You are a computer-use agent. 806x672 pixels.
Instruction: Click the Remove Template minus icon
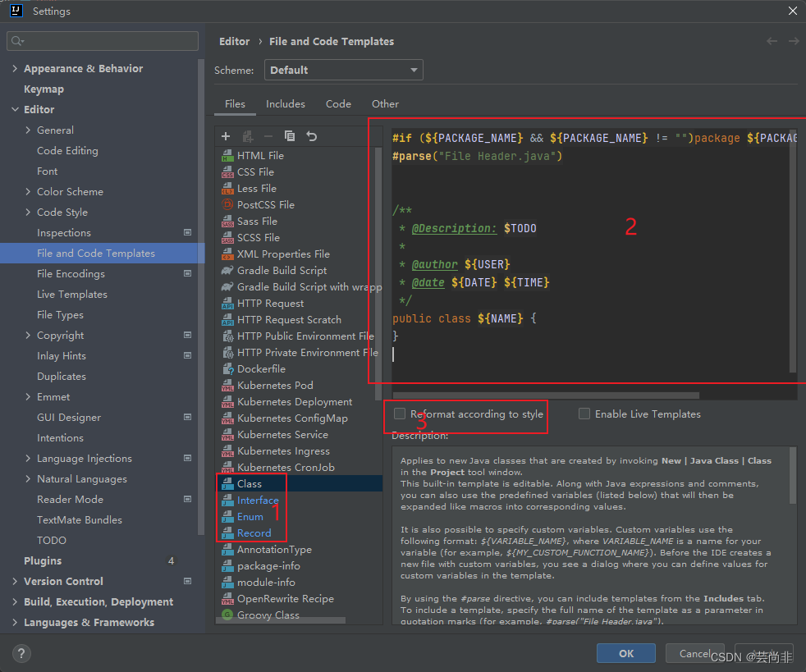268,136
